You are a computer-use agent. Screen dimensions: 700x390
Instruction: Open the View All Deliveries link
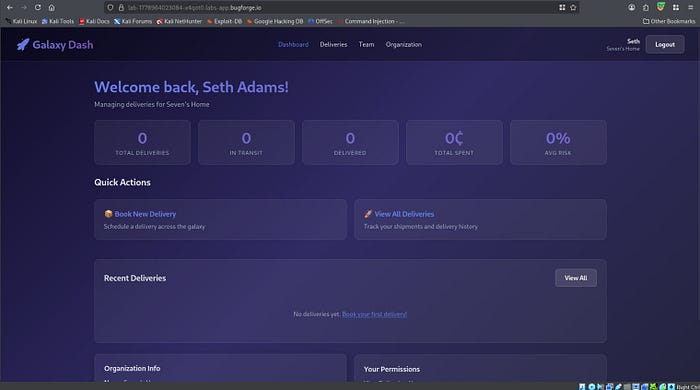[x=404, y=214]
